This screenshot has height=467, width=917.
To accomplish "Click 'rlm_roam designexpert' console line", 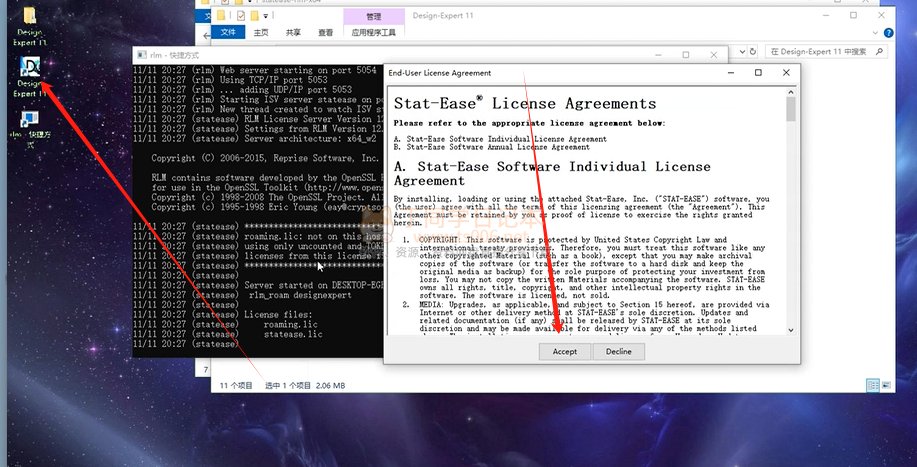I will (x=301, y=295).
